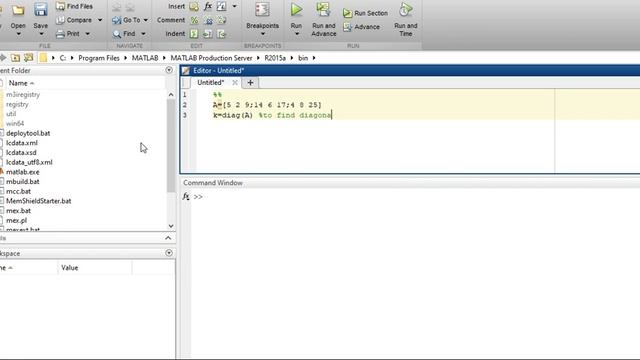Click the Go To button

127,20
